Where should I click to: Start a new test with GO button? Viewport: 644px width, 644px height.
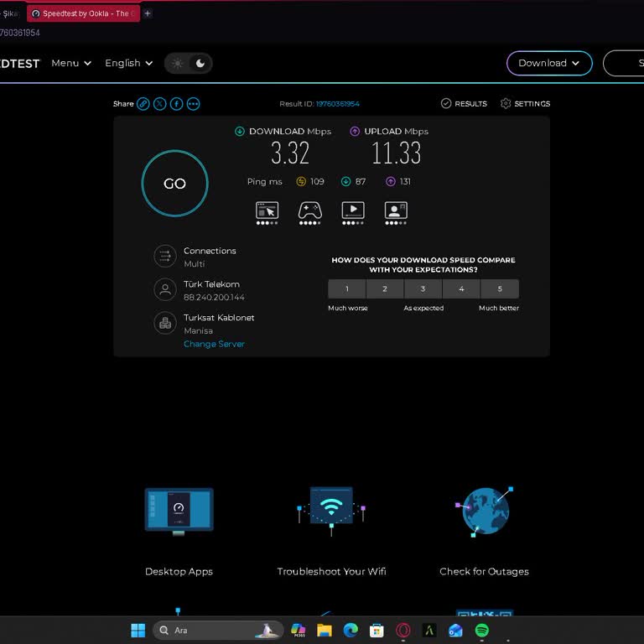pyautogui.click(x=175, y=183)
